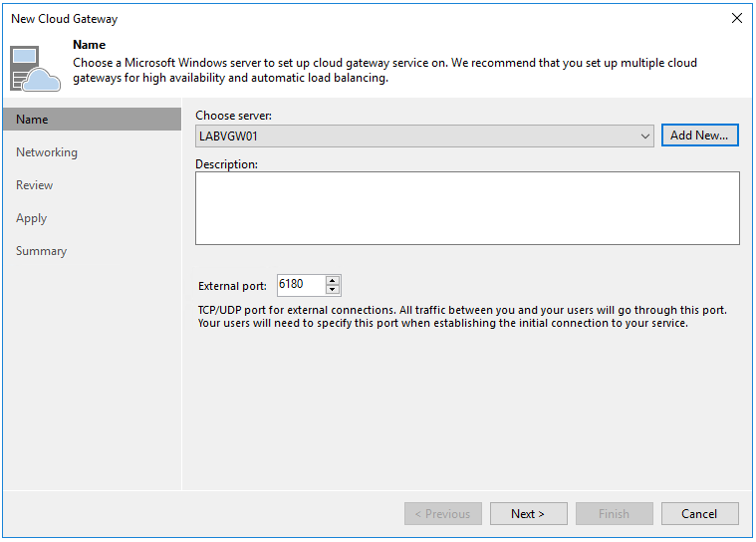
Task: Decrease the External port value with down arrow
Action: 333,290
